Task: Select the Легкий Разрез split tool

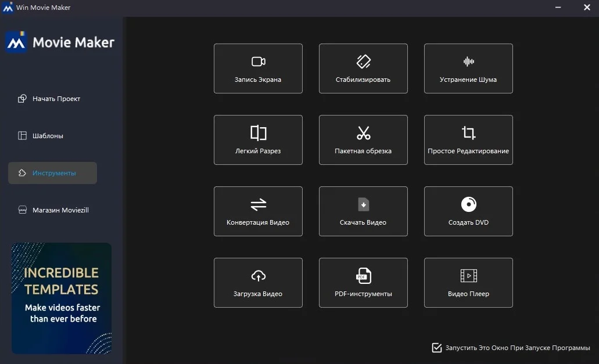Action: pos(258,140)
